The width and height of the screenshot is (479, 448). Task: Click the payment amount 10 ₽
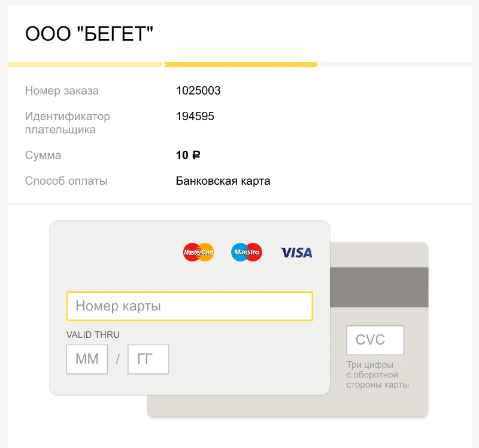coord(188,154)
